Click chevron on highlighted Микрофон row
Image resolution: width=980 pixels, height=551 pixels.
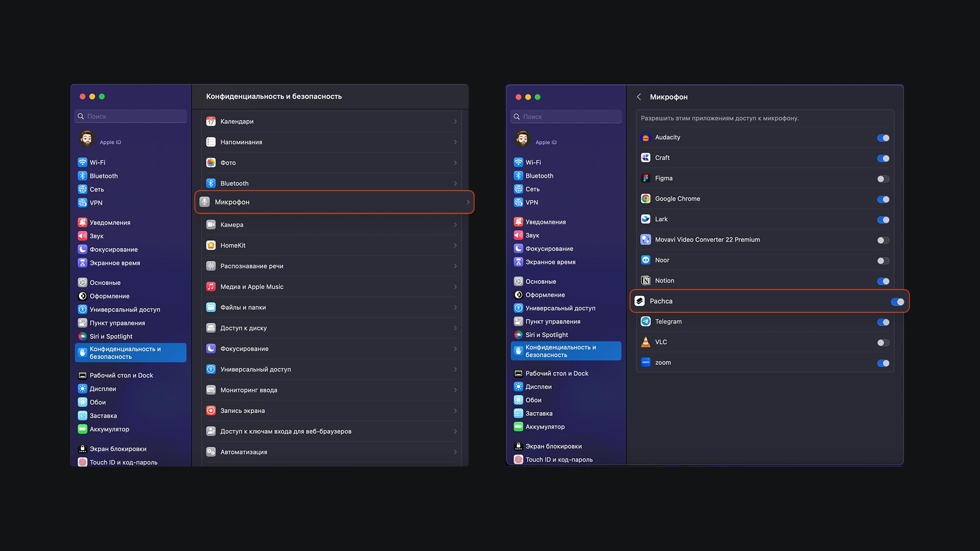point(468,203)
